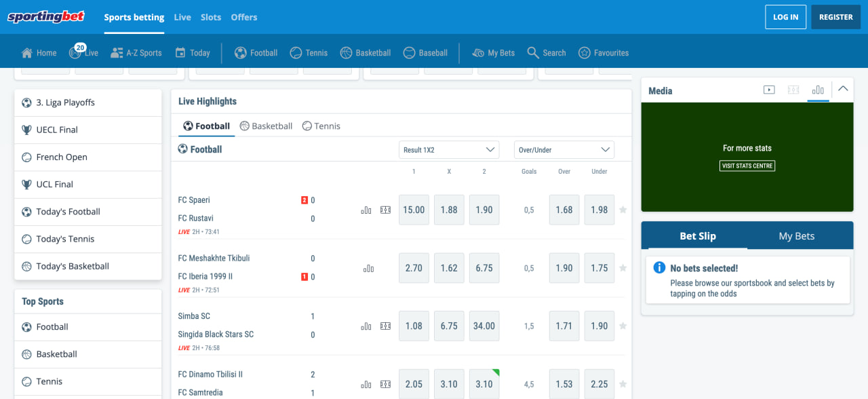Select Tennis tab in Live Highlights
The width and height of the screenshot is (868, 399).
click(321, 126)
